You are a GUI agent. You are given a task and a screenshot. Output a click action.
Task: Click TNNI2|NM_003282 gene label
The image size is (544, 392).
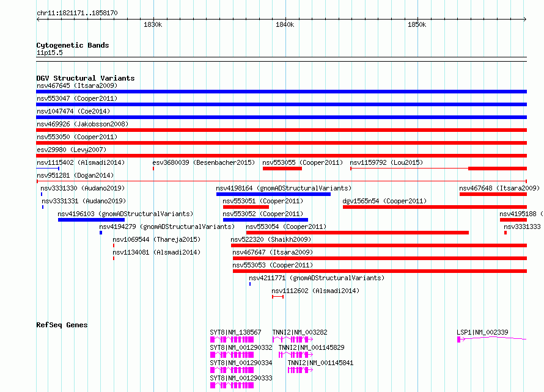tap(300, 332)
